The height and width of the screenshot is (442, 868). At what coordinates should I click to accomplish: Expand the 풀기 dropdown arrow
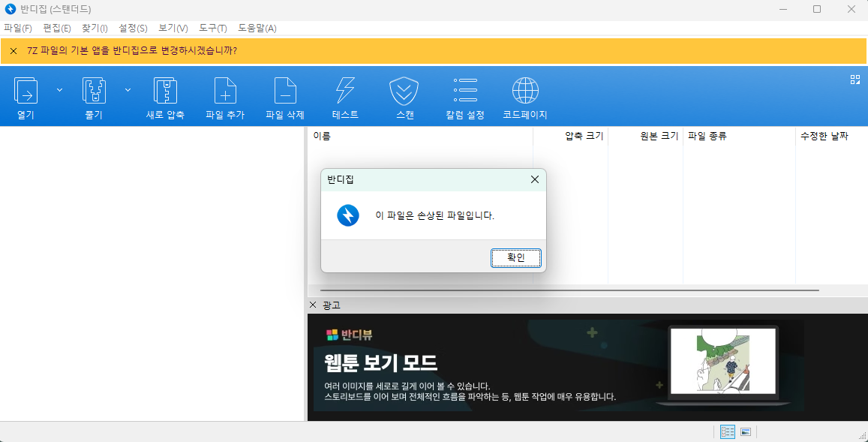tap(128, 90)
